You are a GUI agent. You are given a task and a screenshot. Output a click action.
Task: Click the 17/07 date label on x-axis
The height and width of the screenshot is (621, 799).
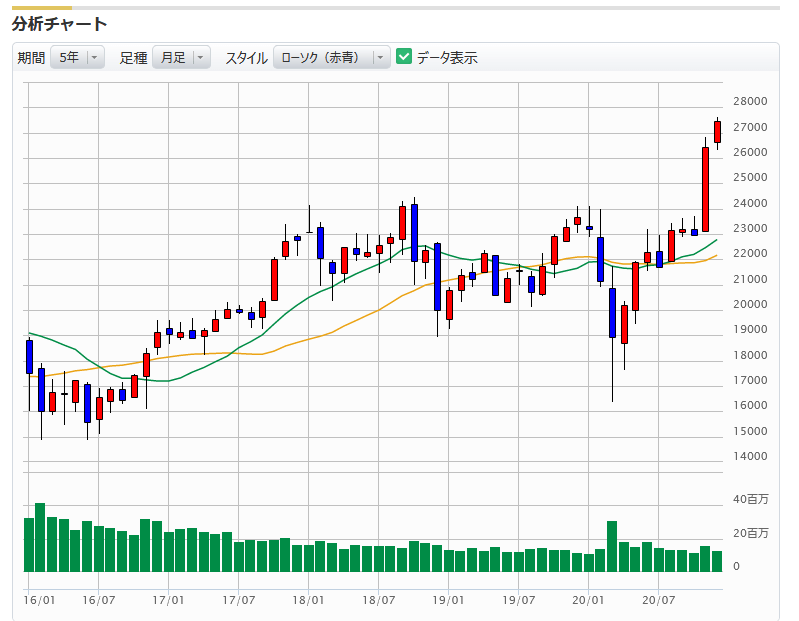coord(238,601)
